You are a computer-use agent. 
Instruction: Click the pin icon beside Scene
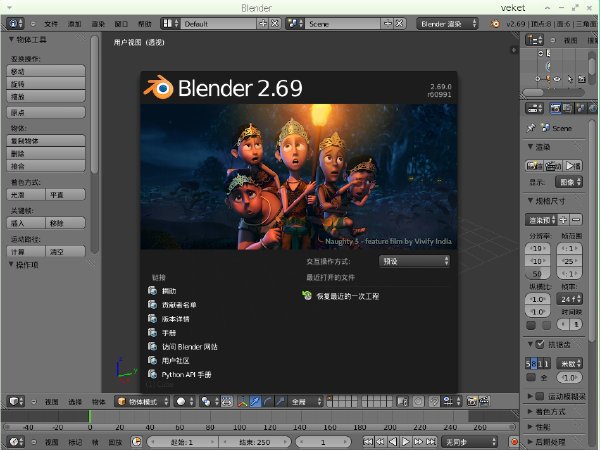(532, 128)
